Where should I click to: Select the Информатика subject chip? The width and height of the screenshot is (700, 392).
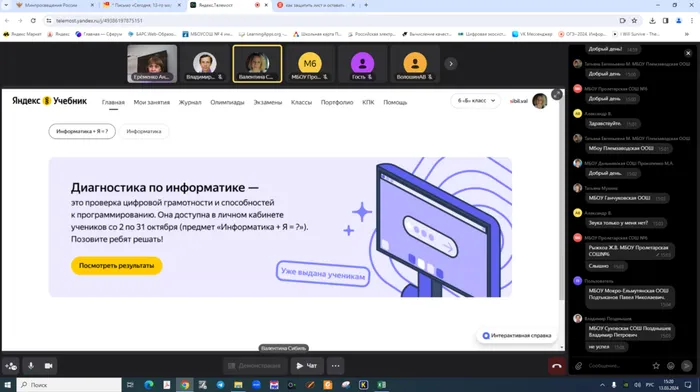pyautogui.click(x=144, y=131)
